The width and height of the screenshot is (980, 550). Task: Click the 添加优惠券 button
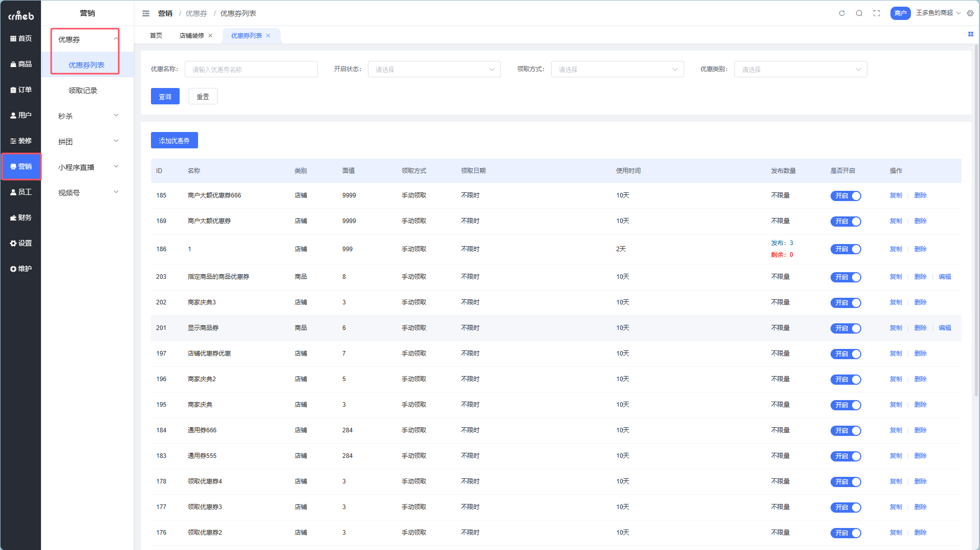174,141
